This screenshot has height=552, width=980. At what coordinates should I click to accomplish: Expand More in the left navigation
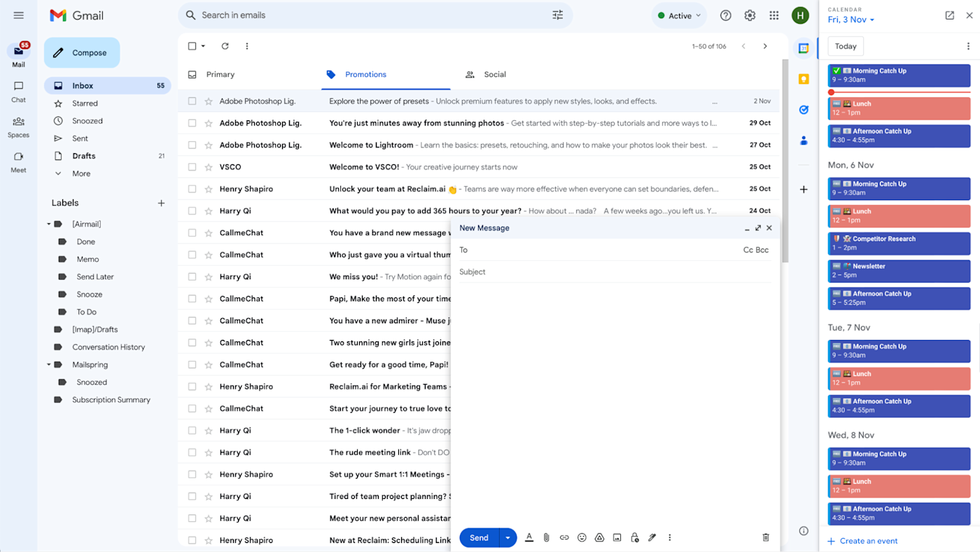coord(81,174)
